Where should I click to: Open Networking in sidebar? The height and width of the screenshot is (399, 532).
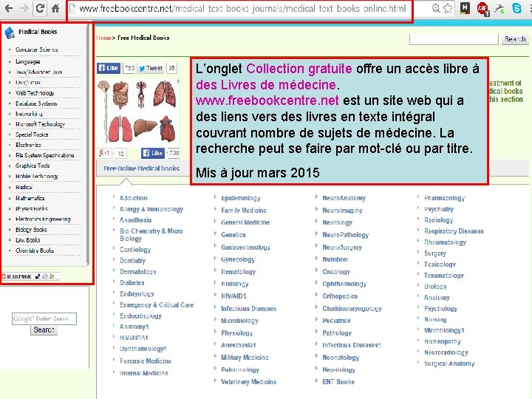click(29, 114)
